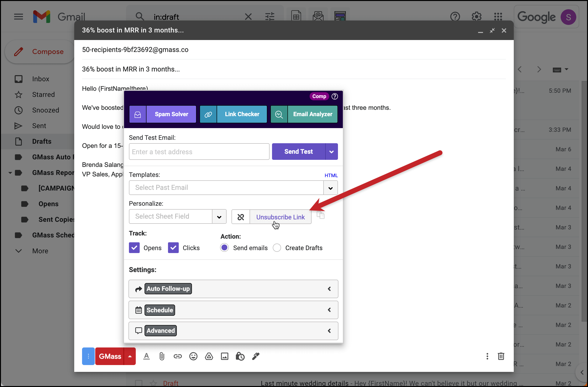Screen dimensions: 588x387
Task: Toggle the GMass settings arrow button
Action: [130, 356]
